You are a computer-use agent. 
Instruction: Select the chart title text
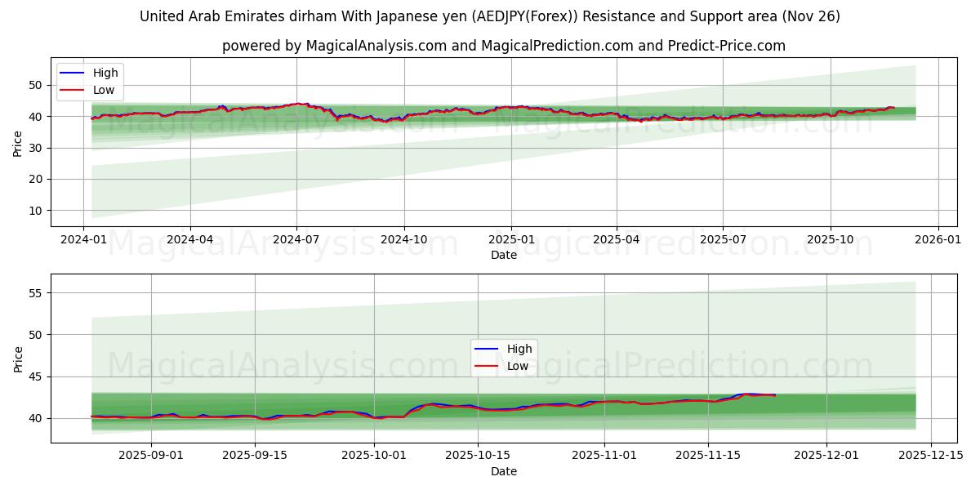[x=490, y=15]
